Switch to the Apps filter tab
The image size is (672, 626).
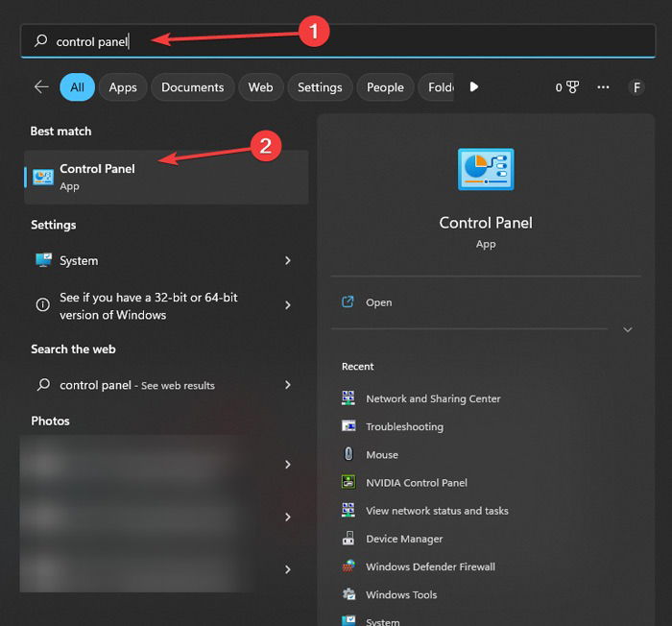click(123, 87)
